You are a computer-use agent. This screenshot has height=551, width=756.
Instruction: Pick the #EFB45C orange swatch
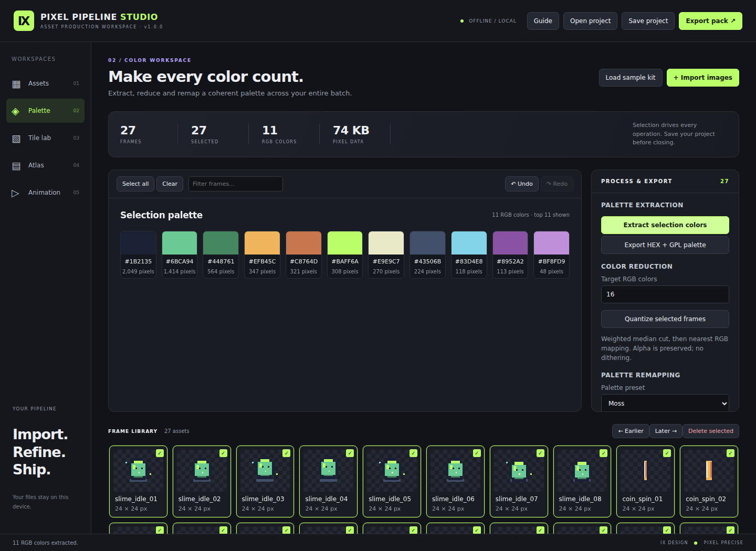(262, 255)
